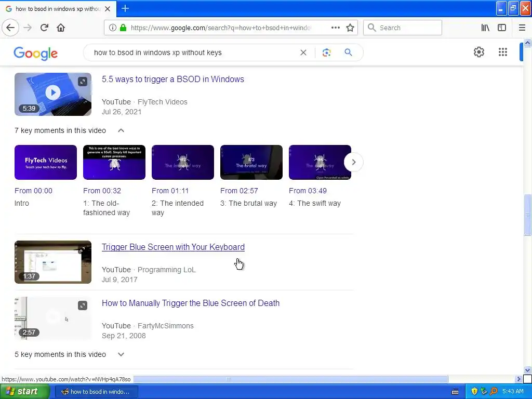Image resolution: width=532 pixels, height=399 pixels.
Task: Go back with the browser Back arrow
Action: (x=10, y=28)
